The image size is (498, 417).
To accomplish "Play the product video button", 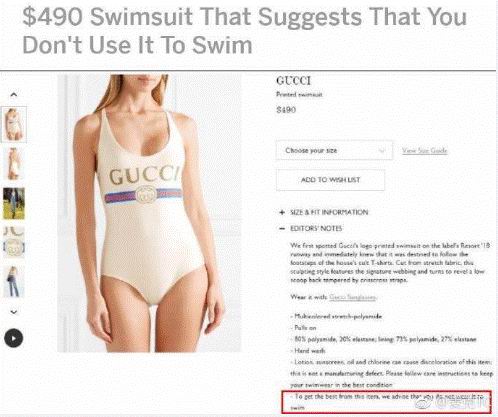I will 14,338.
